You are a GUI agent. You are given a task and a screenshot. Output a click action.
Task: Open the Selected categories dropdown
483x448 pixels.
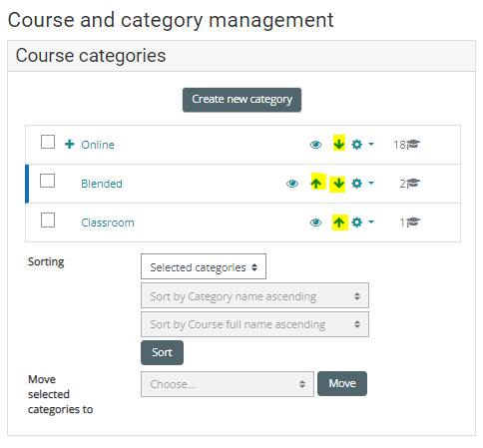click(x=204, y=266)
